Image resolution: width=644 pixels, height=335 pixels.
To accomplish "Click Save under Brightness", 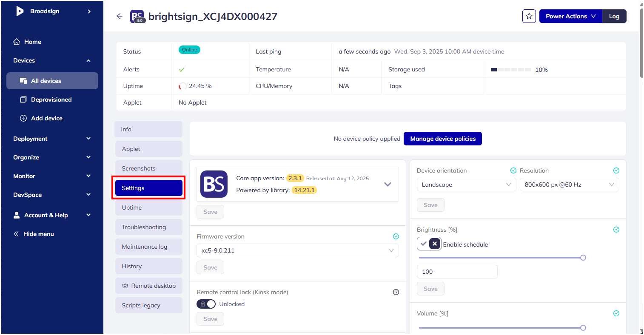I will pyautogui.click(x=430, y=289).
